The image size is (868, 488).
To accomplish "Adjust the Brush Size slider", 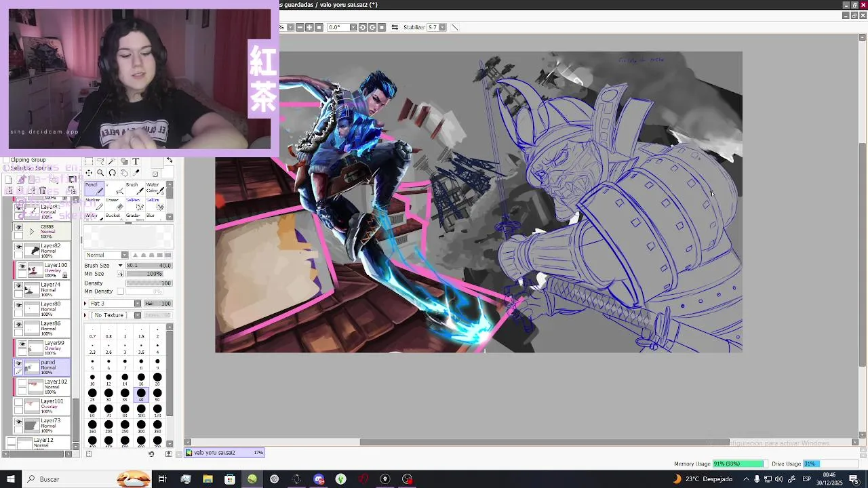I will pyautogui.click(x=149, y=266).
